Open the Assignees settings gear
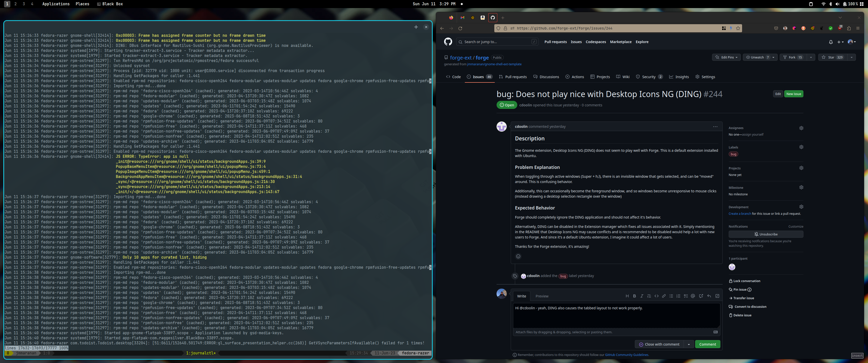The image size is (868, 363). (x=801, y=128)
